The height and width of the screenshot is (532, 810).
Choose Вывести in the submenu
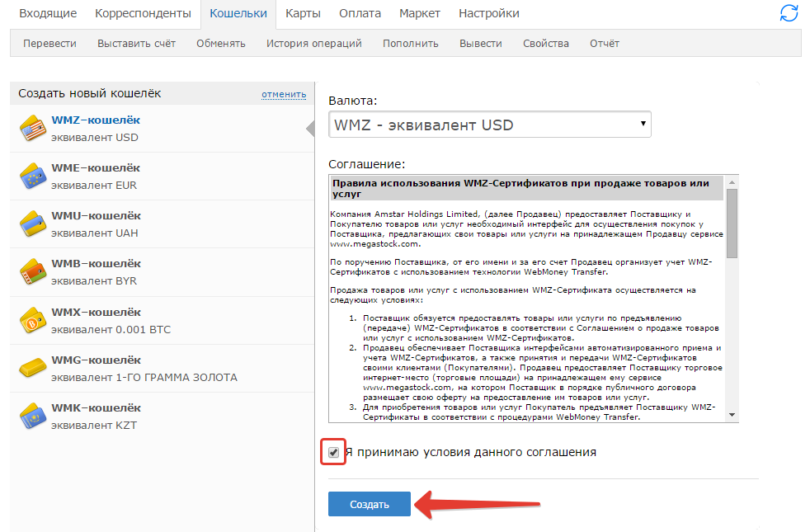click(x=481, y=44)
